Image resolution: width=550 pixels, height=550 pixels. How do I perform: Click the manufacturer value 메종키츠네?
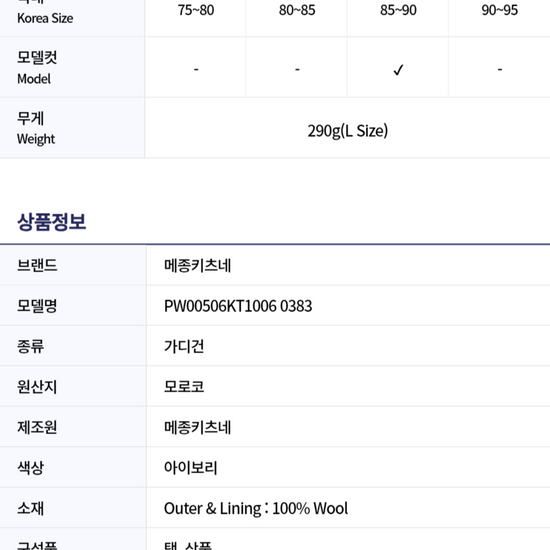(197, 428)
